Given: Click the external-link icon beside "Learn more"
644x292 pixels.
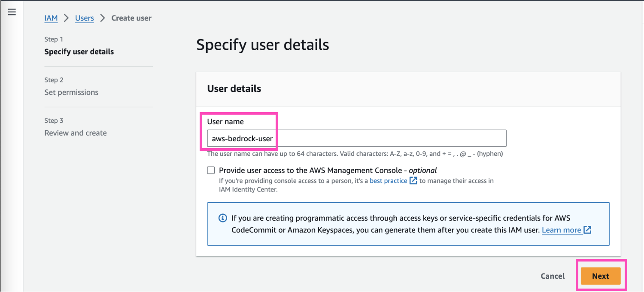Looking at the screenshot, I should (588, 230).
